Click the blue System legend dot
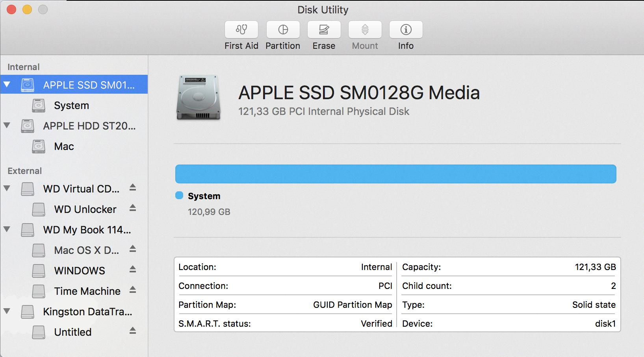The width and height of the screenshot is (644, 357). [179, 195]
